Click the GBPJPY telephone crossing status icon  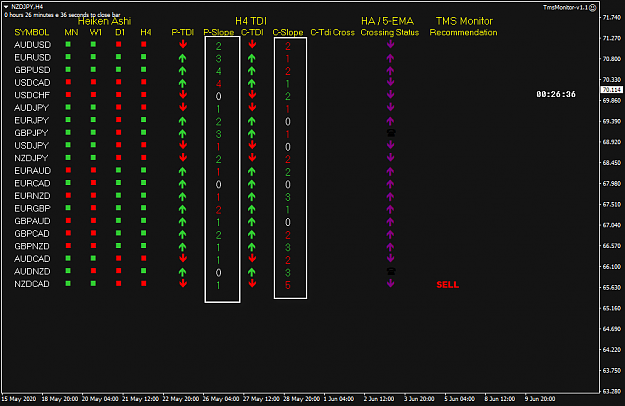(391, 133)
